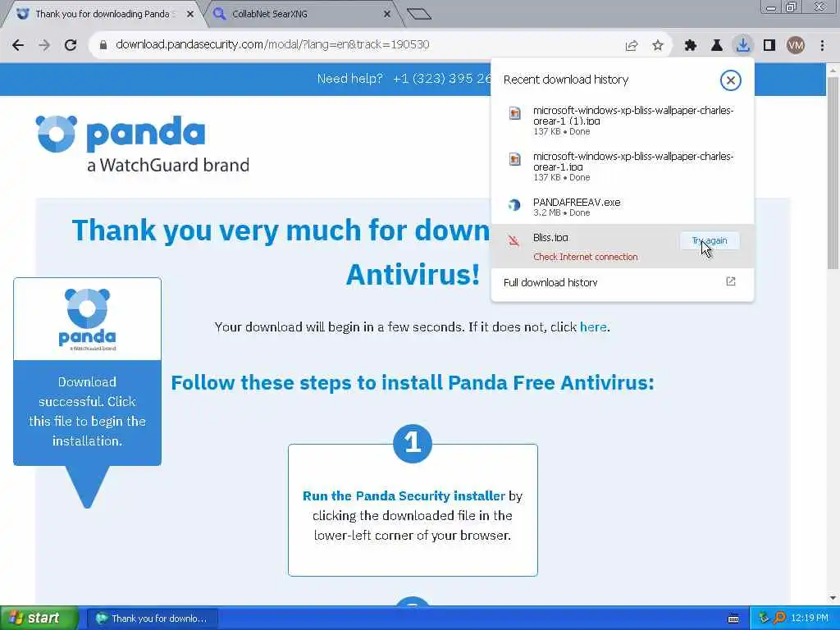Go back with the browser back arrow

click(18, 45)
